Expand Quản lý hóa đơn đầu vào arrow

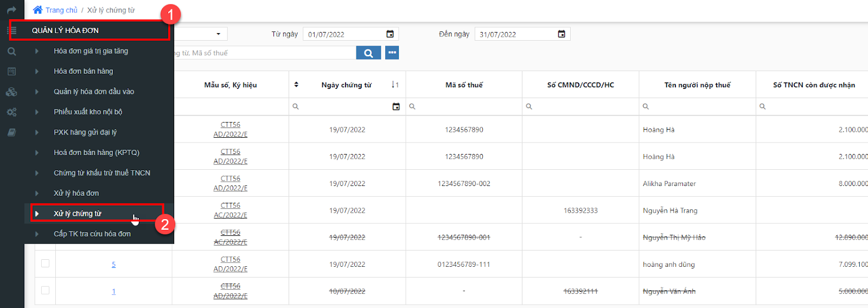point(37,92)
